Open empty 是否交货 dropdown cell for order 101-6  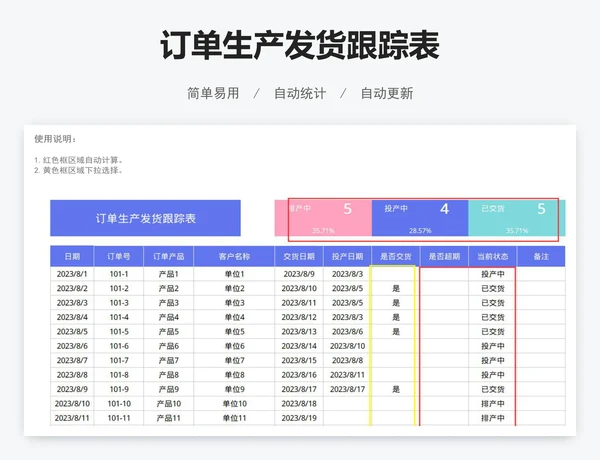[396, 346]
